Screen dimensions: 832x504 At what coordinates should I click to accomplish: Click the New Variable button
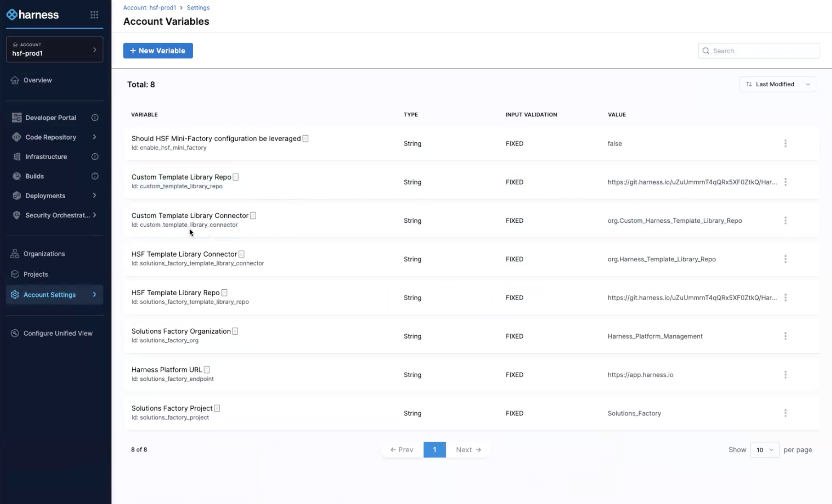click(158, 51)
